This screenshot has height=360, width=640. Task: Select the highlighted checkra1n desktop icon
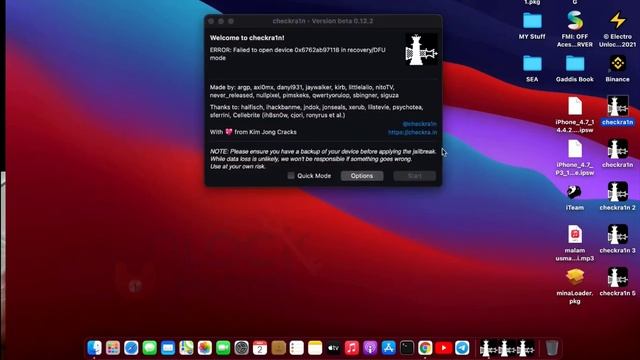pos(618,110)
